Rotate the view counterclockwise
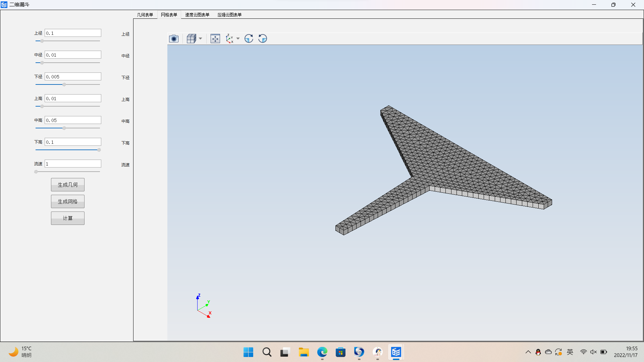Image resolution: width=644 pixels, height=362 pixels. tap(263, 39)
